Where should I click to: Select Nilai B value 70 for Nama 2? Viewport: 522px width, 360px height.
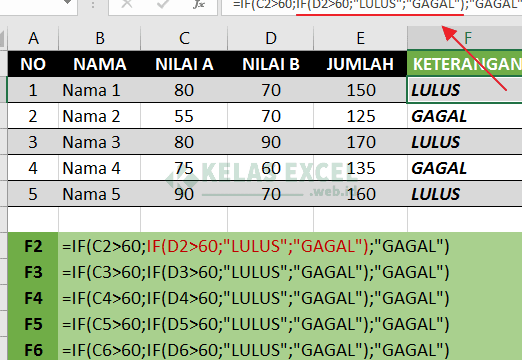click(x=271, y=116)
